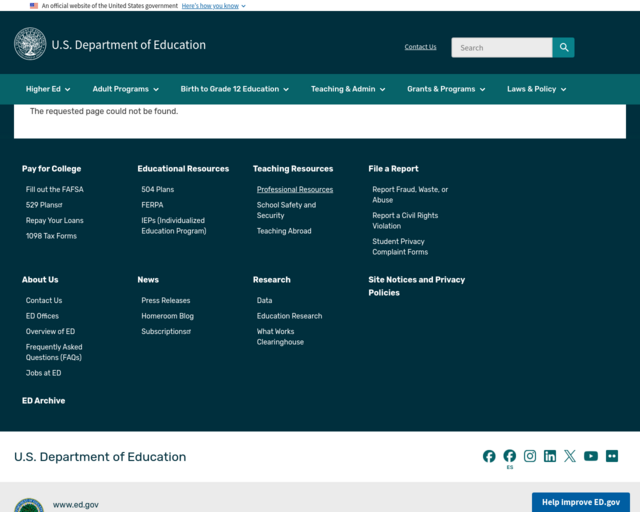This screenshot has width=640, height=512.
Task: Open What Works Clearinghouse link
Action: tap(280, 337)
